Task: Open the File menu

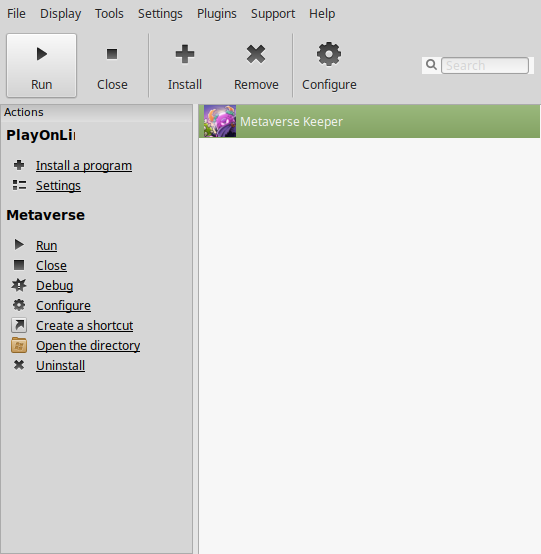Action: coord(16,13)
